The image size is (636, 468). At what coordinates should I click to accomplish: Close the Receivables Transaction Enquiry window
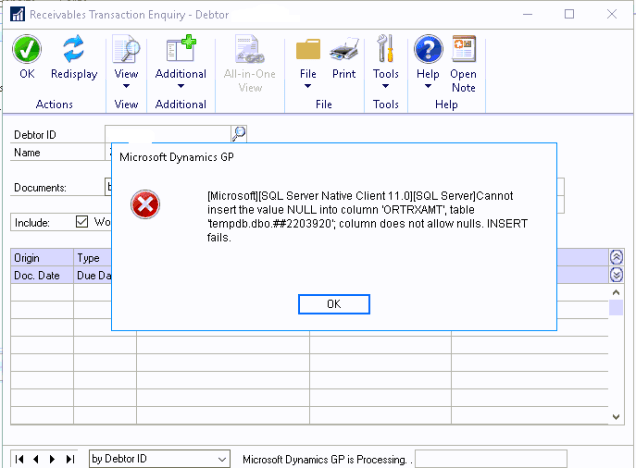612,15
